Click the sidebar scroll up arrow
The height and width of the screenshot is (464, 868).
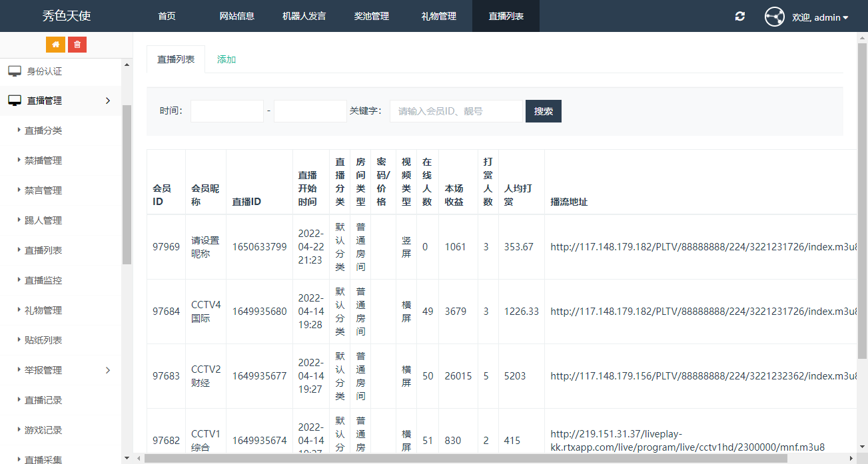click(127, 65)
